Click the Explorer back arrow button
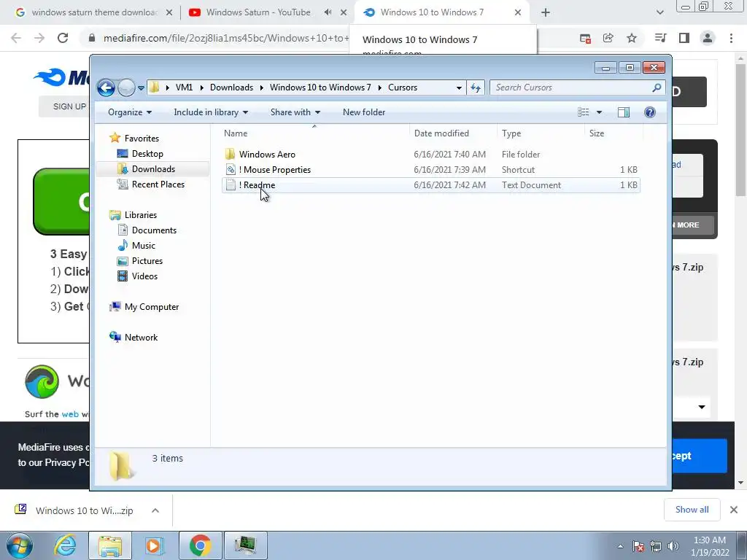This screenshot has height=560, width=747. point(106,87)
